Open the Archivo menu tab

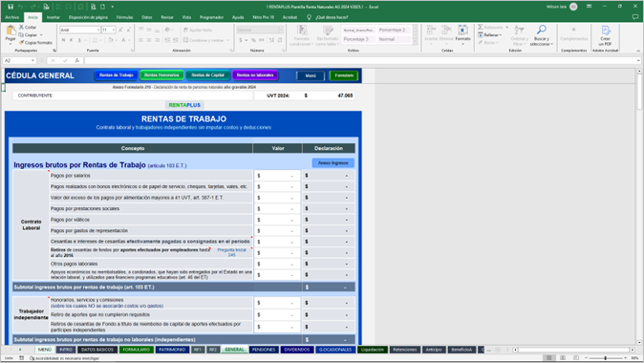[11, 17]
